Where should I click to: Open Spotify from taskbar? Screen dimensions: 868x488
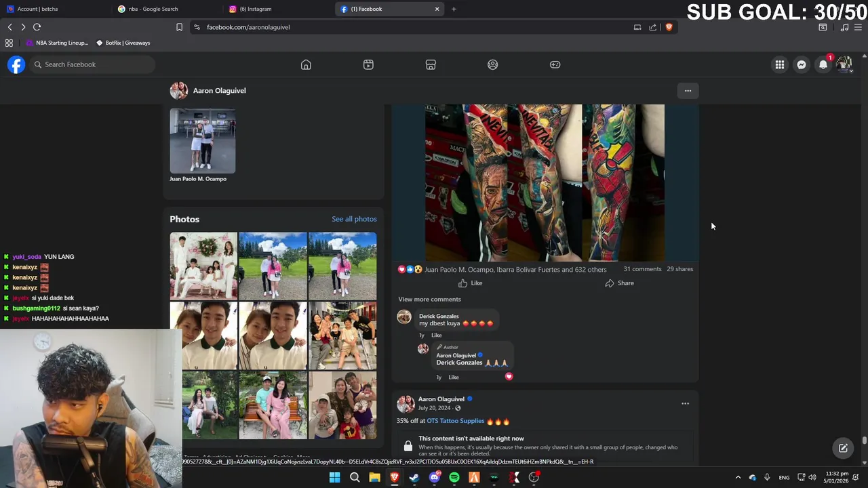(x=454, y=477)
